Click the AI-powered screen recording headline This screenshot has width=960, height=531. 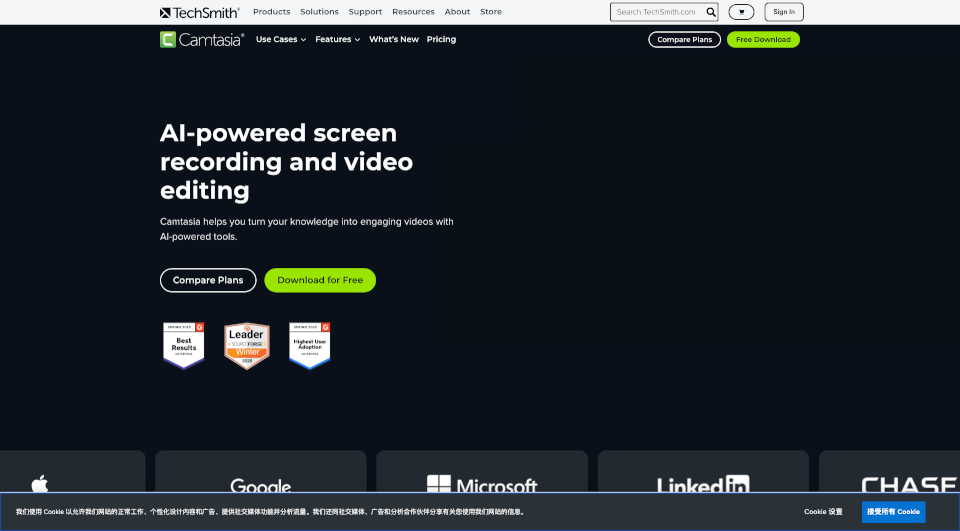click(x=287, y=162)
